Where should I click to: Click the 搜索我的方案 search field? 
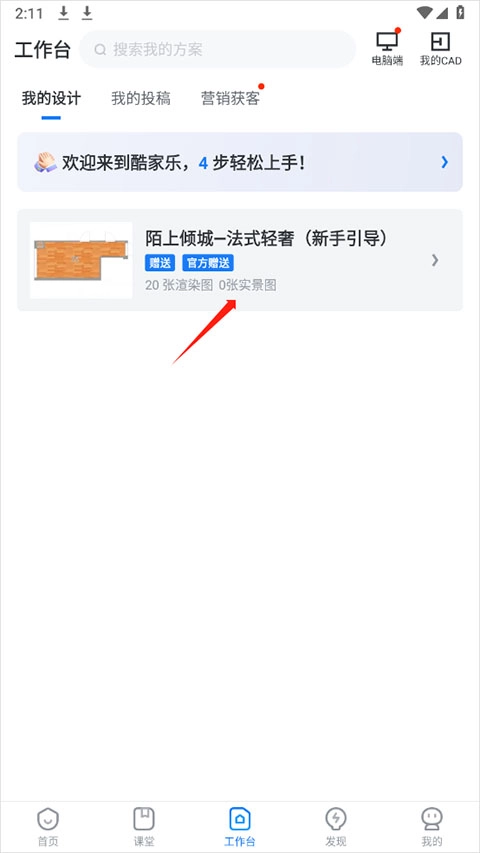[x=218, y=50]
